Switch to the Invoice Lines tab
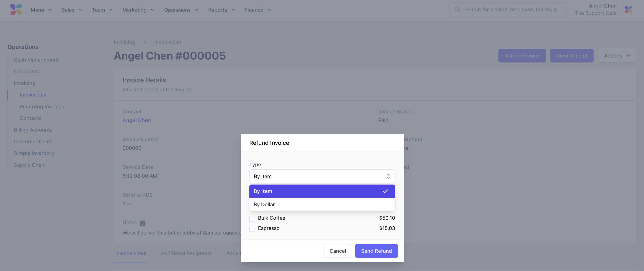 coord(131,253)
